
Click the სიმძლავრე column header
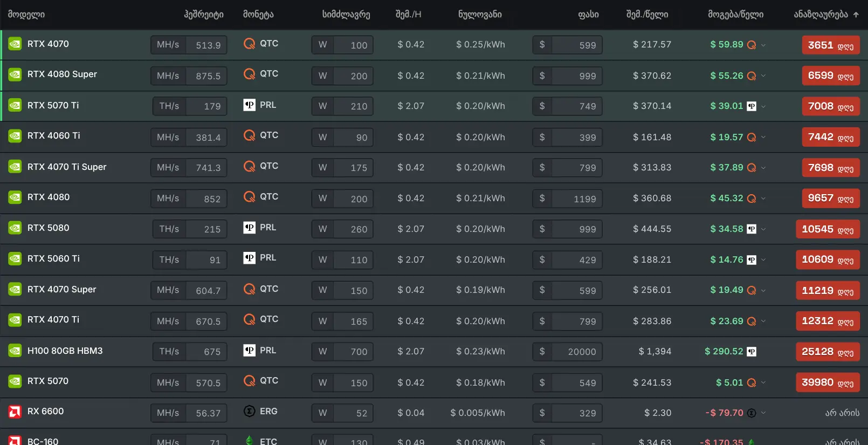(x=346, y=15)
